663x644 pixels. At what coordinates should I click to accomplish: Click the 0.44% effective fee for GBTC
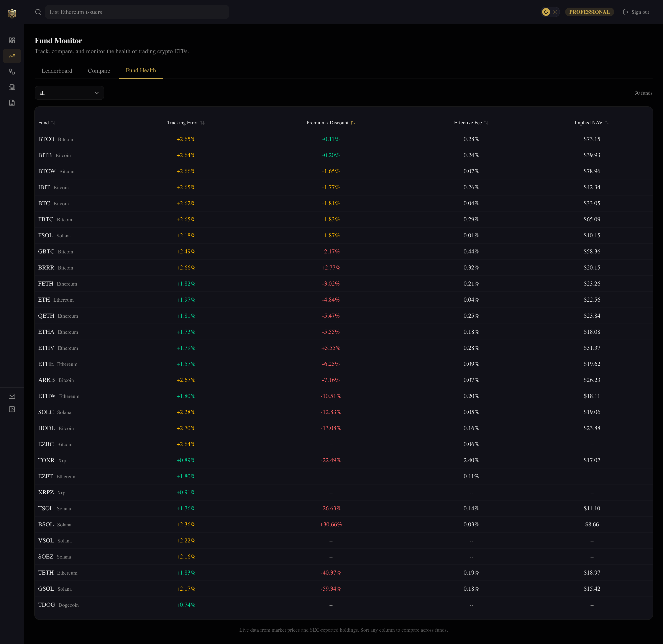471,252
